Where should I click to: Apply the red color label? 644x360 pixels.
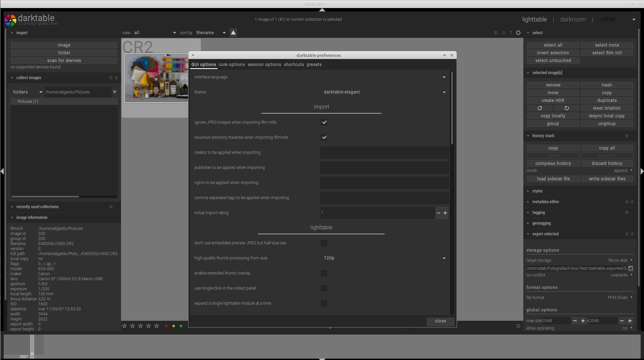pyautogui.click(x=166, y=326)
